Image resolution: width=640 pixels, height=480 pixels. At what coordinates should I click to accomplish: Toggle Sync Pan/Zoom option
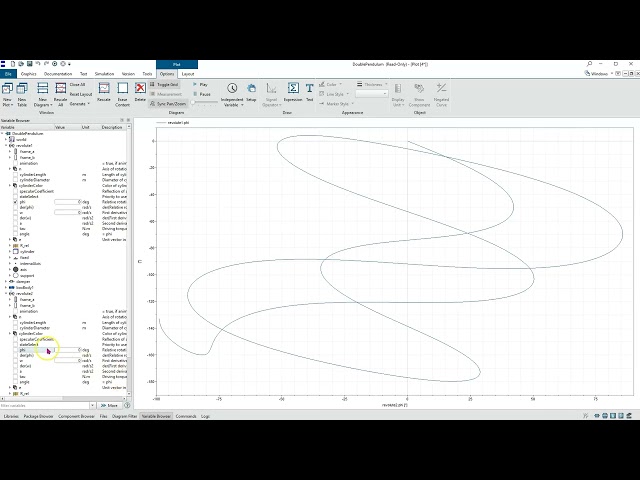pyautogui.click(x=168, y=104)
